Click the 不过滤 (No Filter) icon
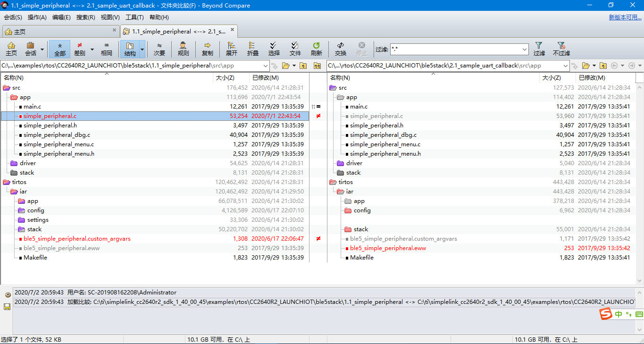Screen dimensions: 644x344 click(561, 49)
